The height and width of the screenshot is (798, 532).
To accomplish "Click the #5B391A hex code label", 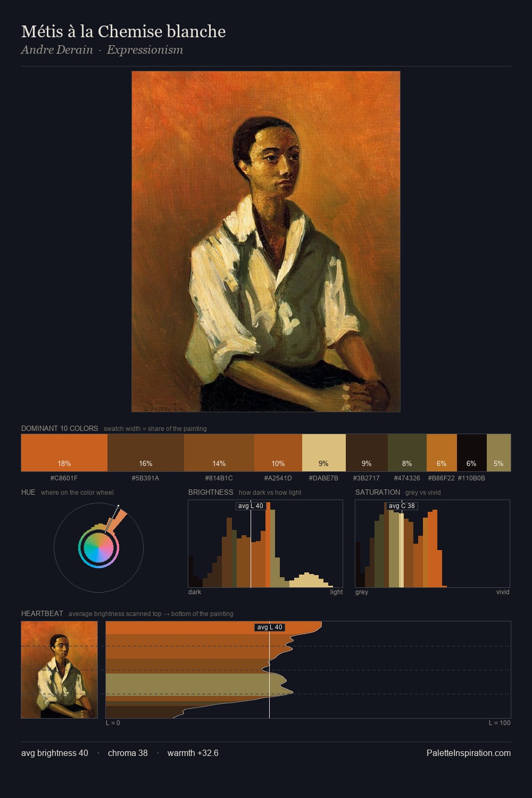I will tap(145, 478).
